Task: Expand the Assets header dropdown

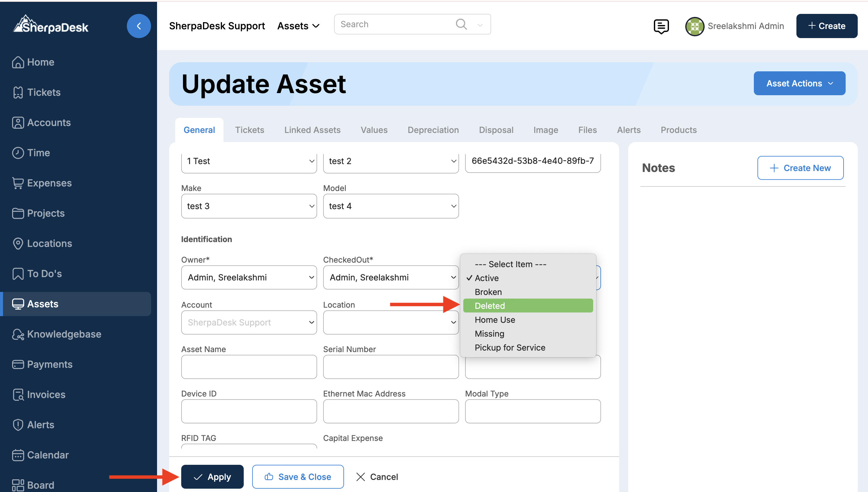Action: (x=298, y=26)
